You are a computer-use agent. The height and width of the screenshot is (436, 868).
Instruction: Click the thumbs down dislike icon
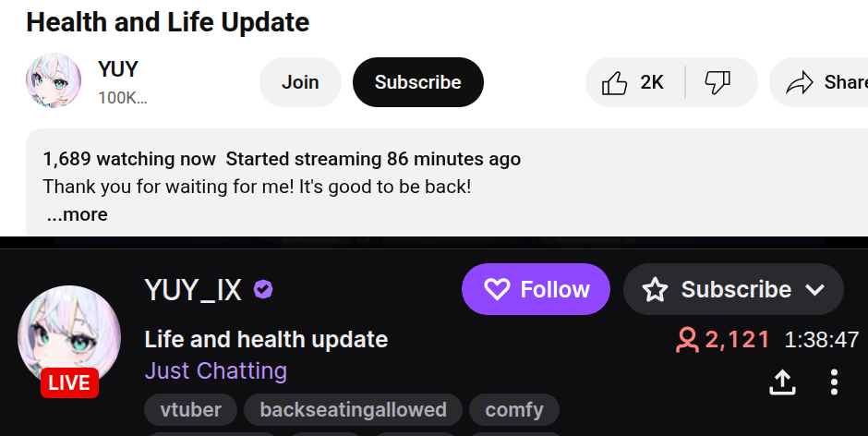click(x=717, y=82)
